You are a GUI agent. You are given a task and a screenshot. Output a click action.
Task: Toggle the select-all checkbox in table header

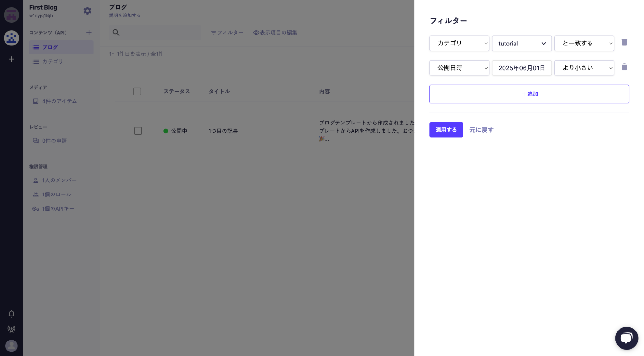coord(137,92)
